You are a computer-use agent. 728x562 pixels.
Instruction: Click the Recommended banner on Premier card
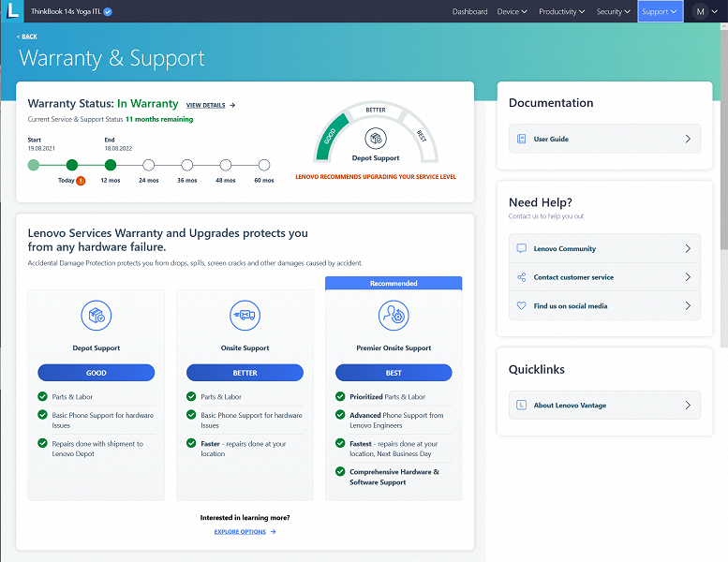(x=394, y=283)
